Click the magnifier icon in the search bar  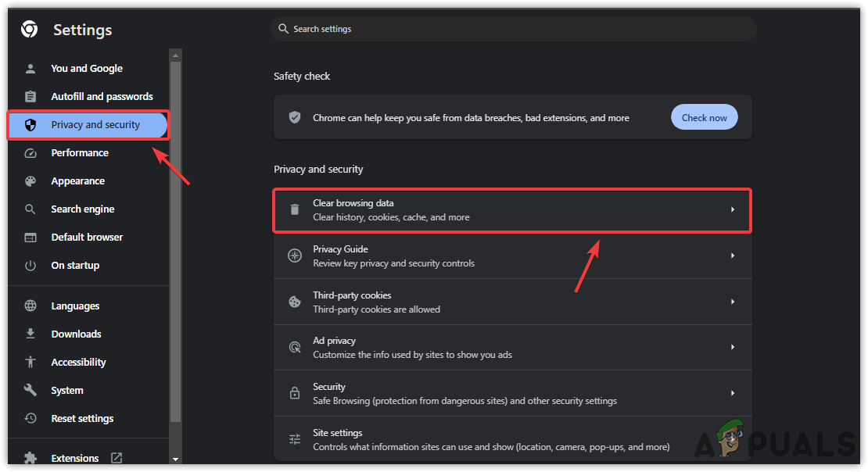[x=283, y=29]
